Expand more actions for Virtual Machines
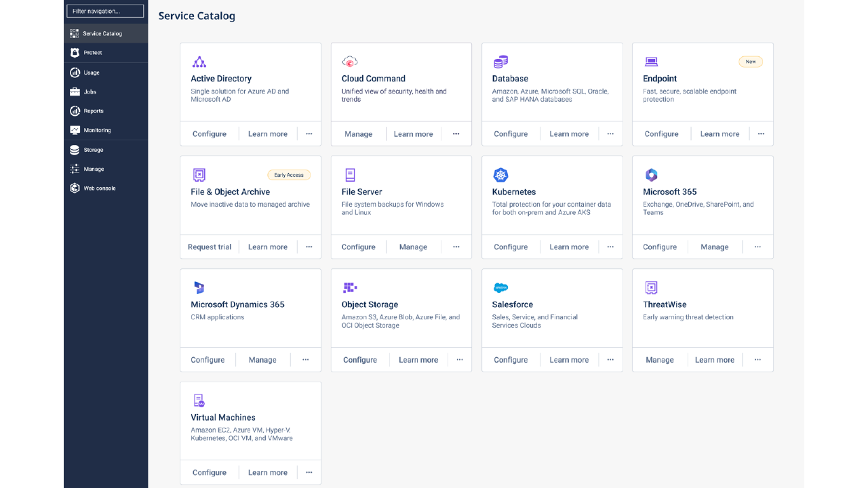Screen dimensions: 868x488 click(309, 472)
